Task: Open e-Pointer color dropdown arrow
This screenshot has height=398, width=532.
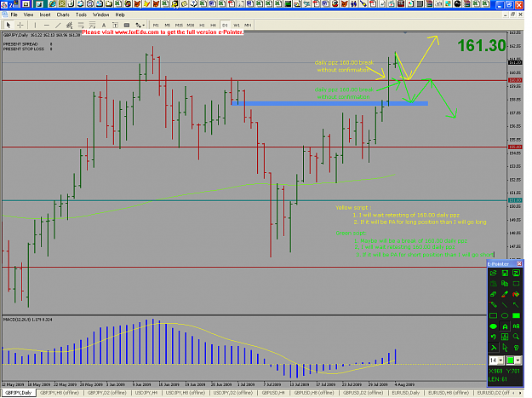Action: pyautogui.click(x=518, y=361)
